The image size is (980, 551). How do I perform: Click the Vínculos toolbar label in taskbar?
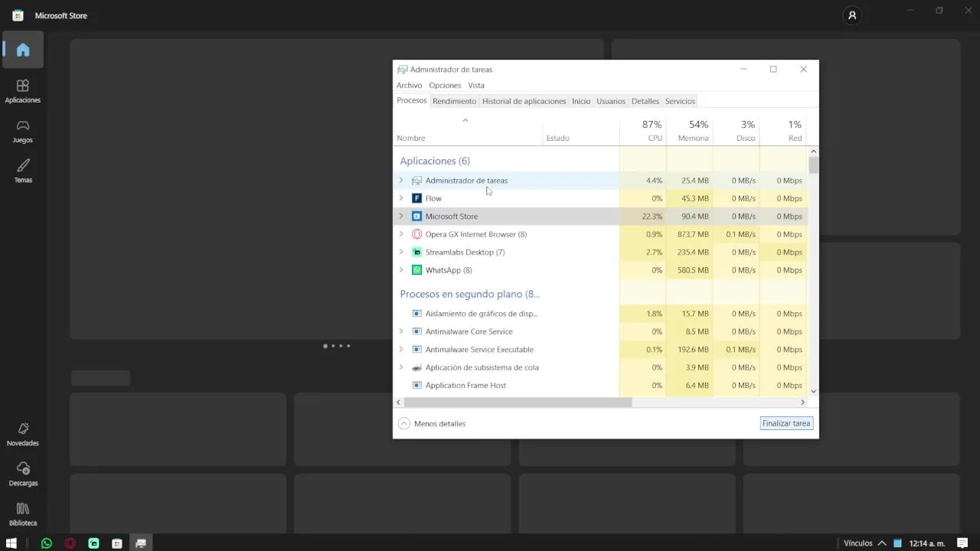[x=857, y=543]
